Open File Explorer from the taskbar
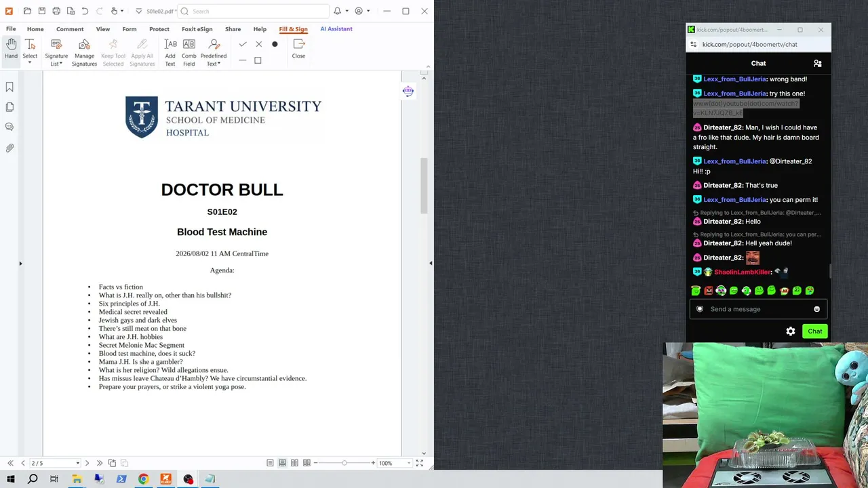 point(77,479)
